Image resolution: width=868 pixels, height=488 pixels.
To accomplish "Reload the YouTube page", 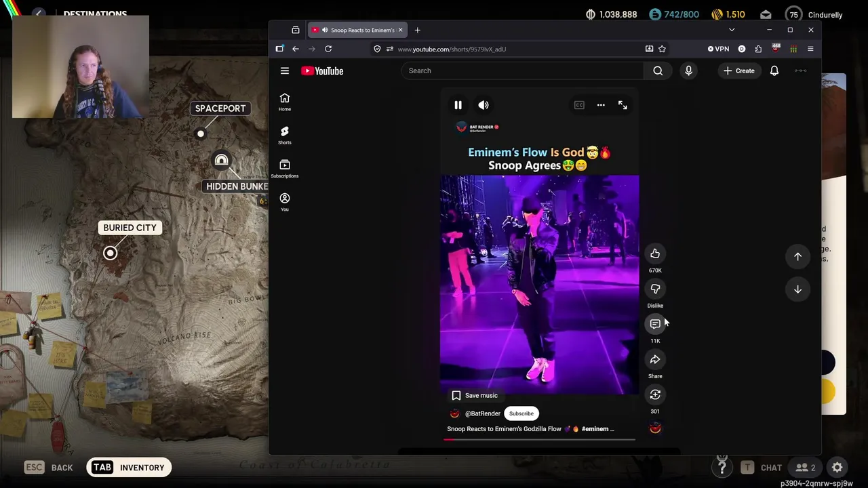I will [328, 49].
